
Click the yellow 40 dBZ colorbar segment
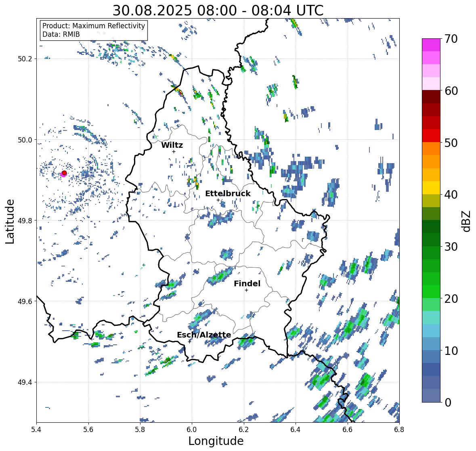click(x=431, y=188)
